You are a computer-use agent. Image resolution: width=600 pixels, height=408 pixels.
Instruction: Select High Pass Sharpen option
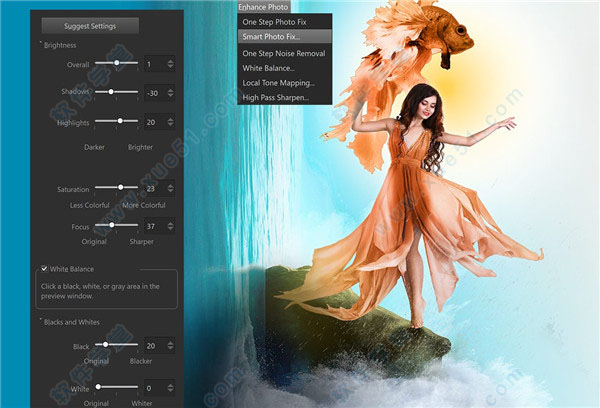pos(275,98)
